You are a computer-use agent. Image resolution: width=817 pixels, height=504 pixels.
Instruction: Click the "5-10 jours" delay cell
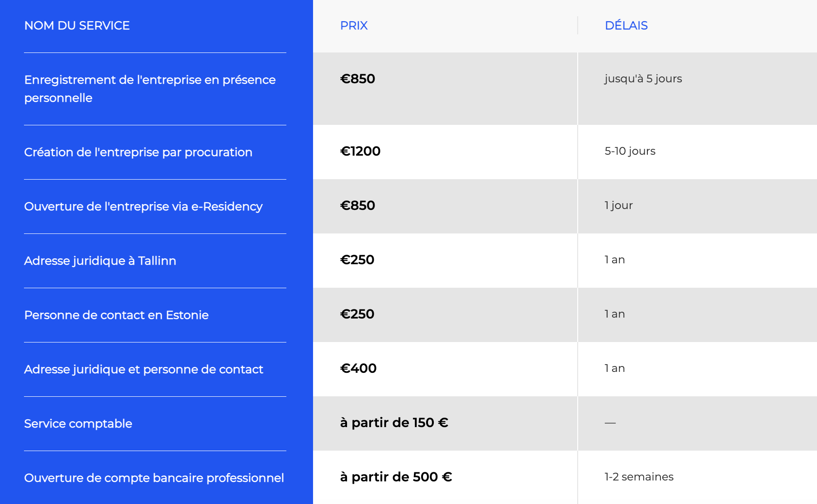click(x=630, y=151)
